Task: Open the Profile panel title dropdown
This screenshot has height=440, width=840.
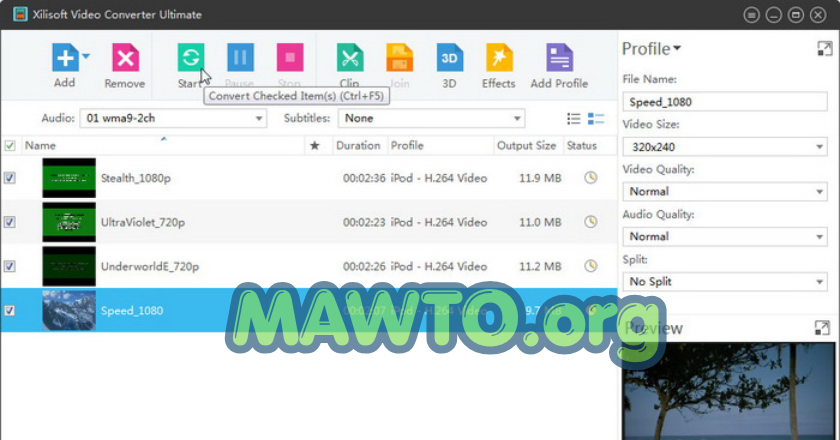Action: click(651, 49)
